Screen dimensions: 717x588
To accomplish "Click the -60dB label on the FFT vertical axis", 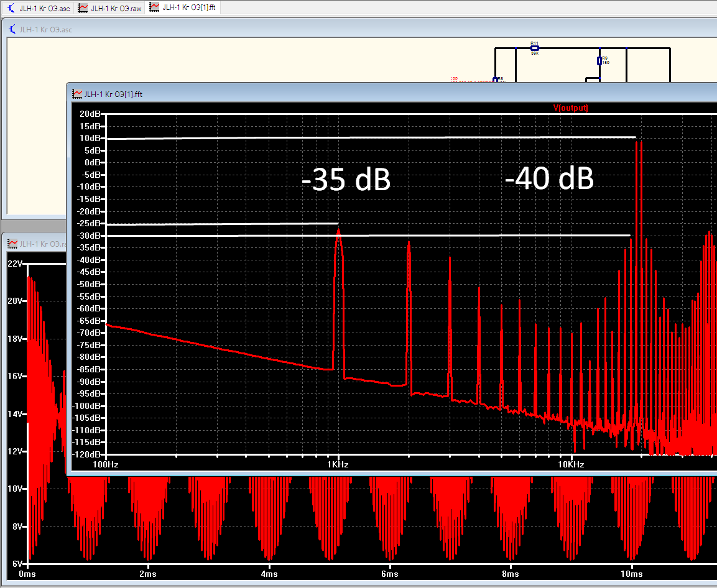I will pos(88,308).
